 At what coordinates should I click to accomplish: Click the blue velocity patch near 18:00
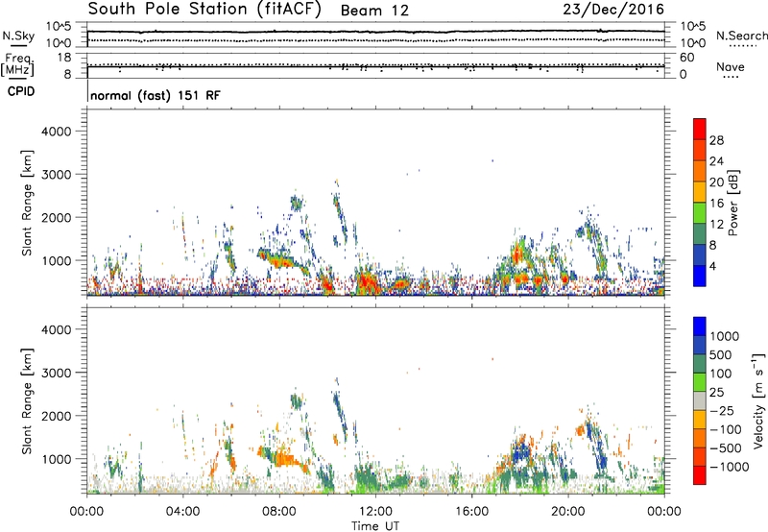[520, 451]
